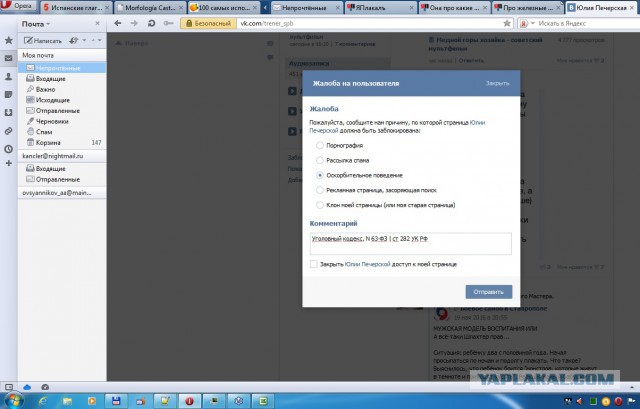Bookmark page with address bar star
This screenshot has height=409, width=640.
tap(507, 23)
